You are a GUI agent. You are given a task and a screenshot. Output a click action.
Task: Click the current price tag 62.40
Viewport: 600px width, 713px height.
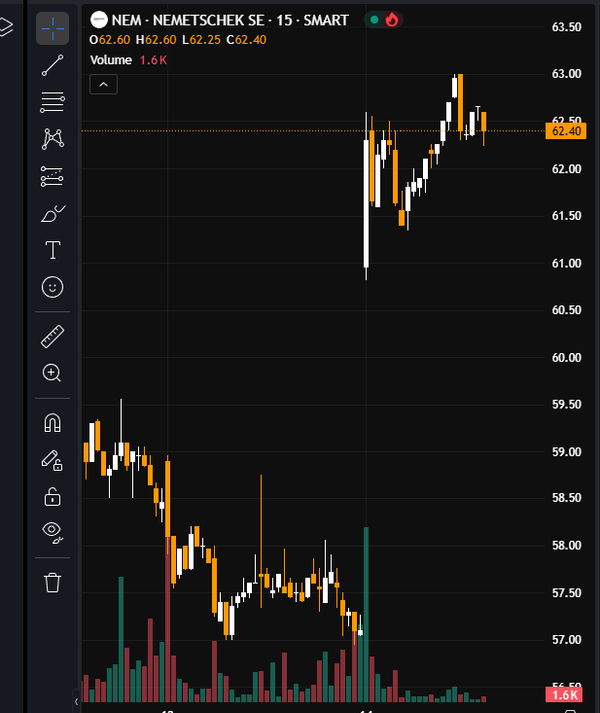coord(566,131)
